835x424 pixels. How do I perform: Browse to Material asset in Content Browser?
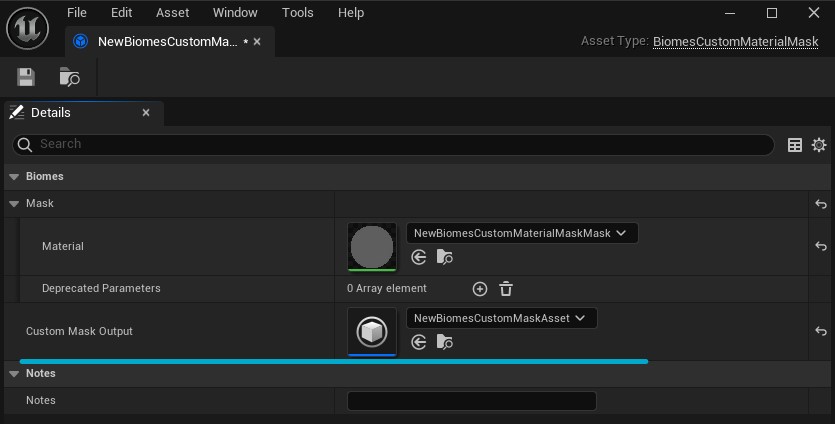pos(445,257)
